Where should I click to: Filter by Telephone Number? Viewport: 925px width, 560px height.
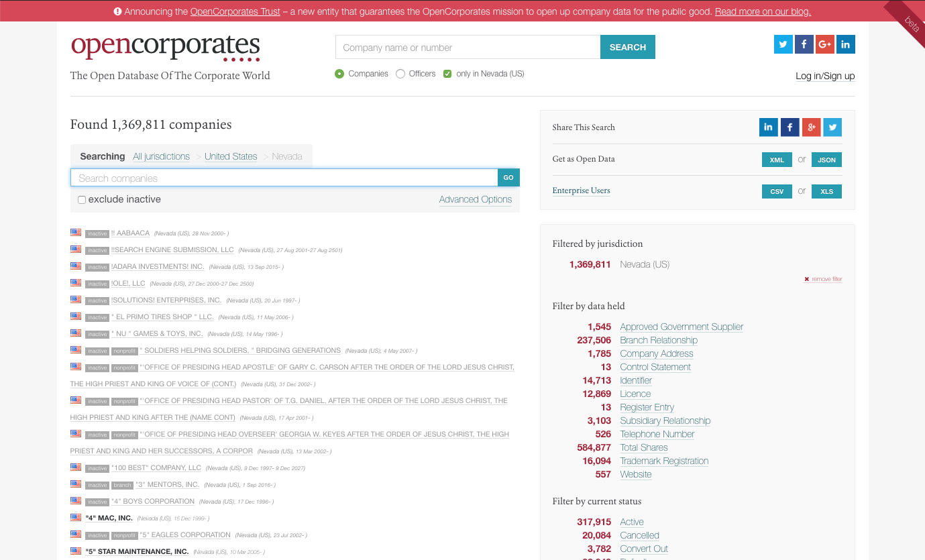tap(657, 434)
